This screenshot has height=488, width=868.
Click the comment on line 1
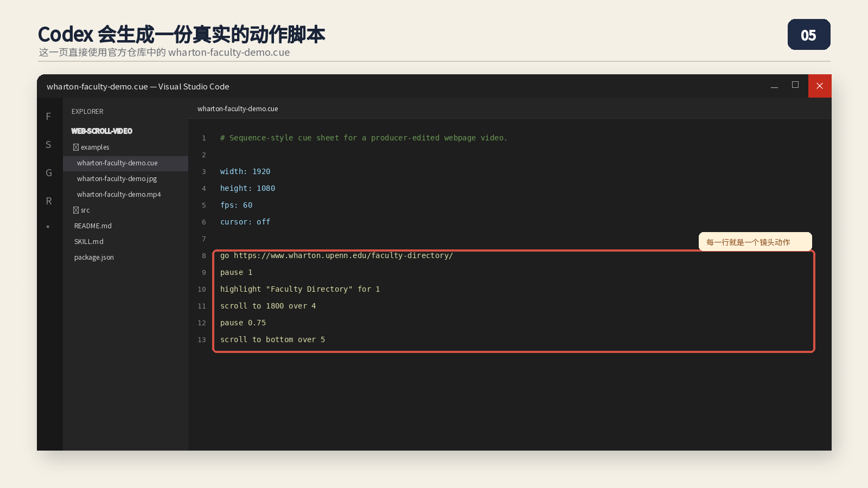[x=363, y=138]
